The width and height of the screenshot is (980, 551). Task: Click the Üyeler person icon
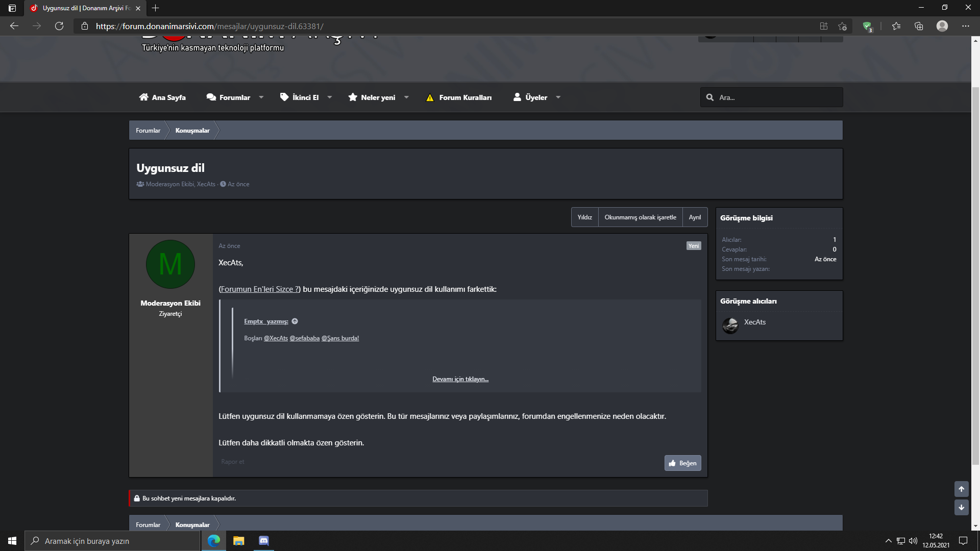coord(517,97)
